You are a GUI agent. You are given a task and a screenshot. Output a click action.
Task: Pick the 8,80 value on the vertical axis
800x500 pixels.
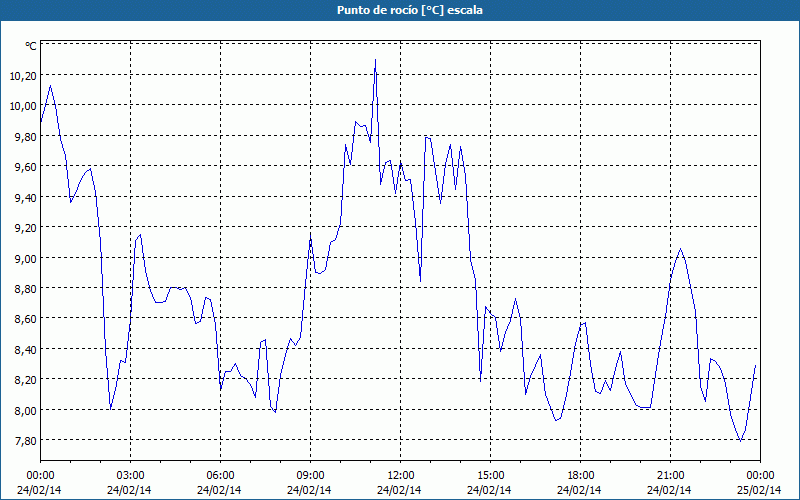26,288
